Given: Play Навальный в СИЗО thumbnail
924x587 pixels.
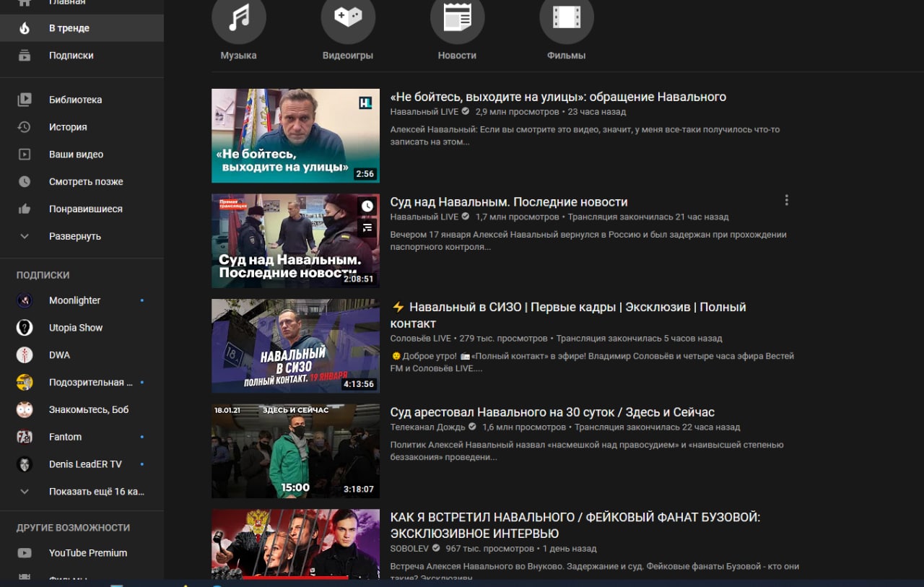Looking at the screenshot, I should click(295, 346).
